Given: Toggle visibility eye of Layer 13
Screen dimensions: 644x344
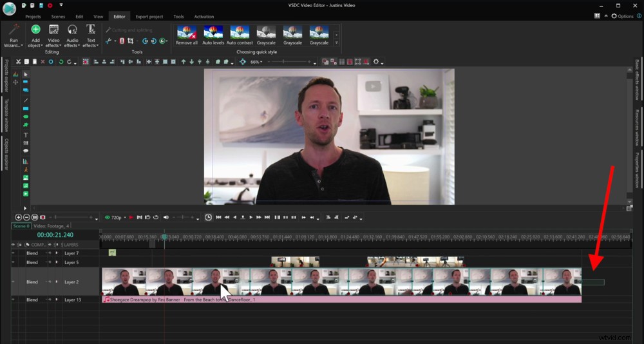Looking at the screenshot, I should tap(13, 300).
